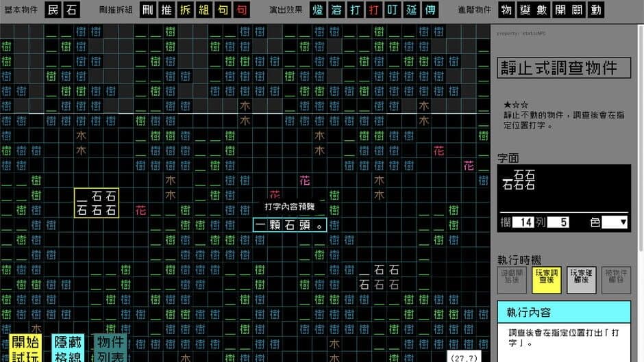Select the 溶 dissolve effect icon
Image resolution: width=644 pixels, height=362 pixels.
click(337, 10)
